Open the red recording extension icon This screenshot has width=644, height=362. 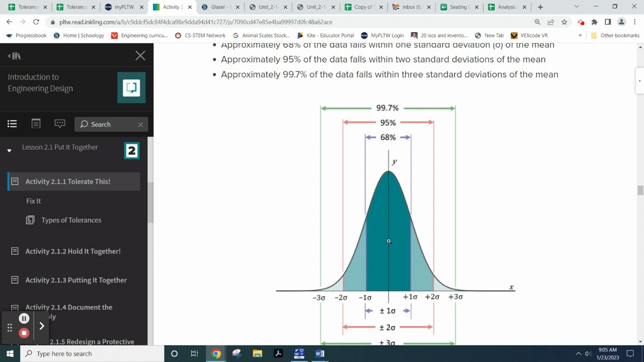(581, 22)
